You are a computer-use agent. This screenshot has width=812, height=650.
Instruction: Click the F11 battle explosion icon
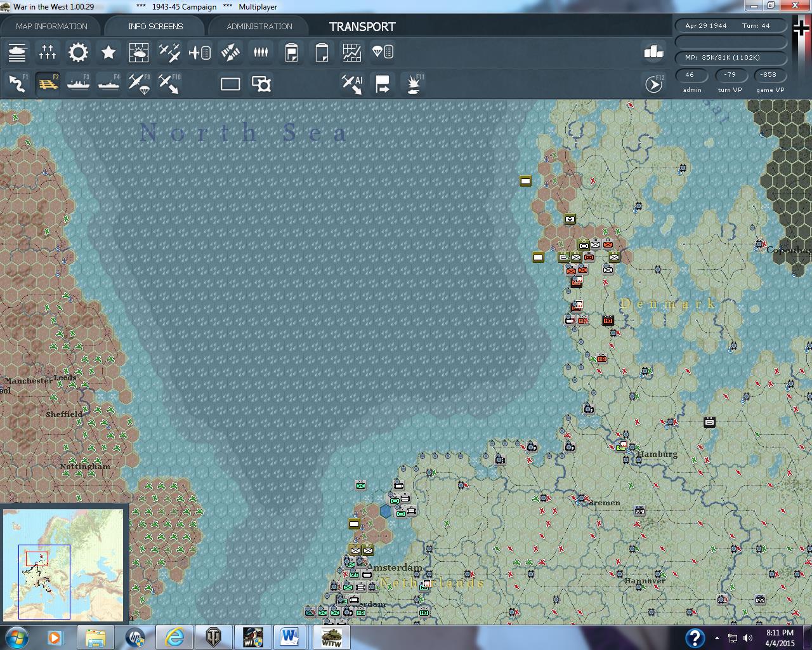[413, 84]
